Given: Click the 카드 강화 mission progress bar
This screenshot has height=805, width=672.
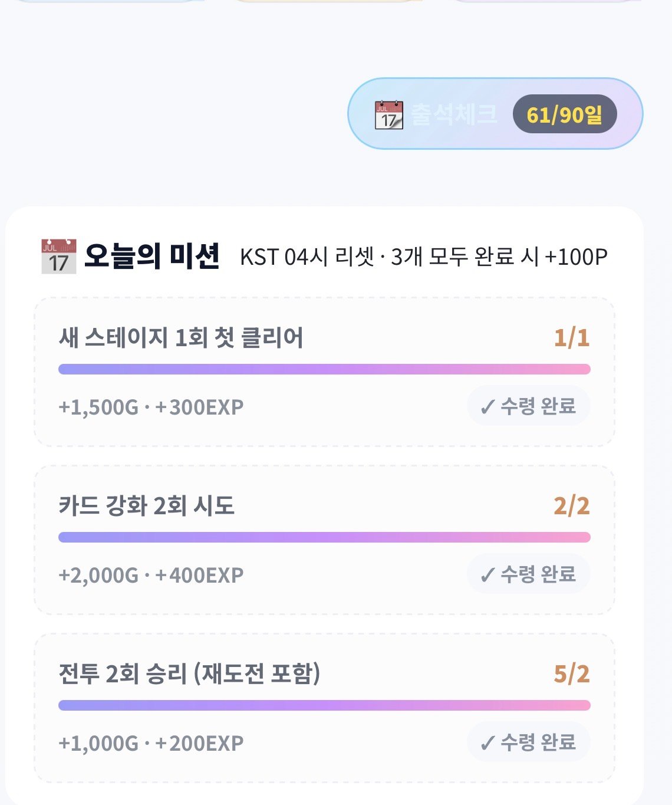Looking at the screenshot, I should [324, 537].
